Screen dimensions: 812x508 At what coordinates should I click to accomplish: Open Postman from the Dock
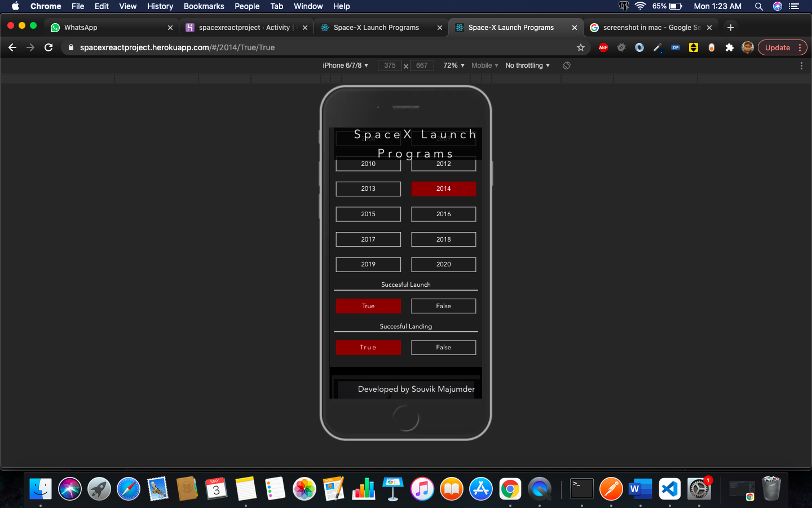coord(611,488)
